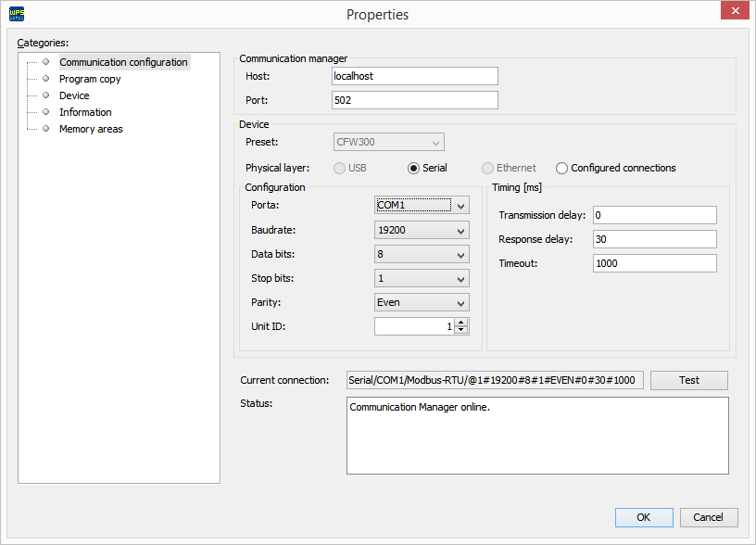This screenshot has width=756, height=545.
Task: Open the Stop bits dropdown
Action: coord(462,278)
